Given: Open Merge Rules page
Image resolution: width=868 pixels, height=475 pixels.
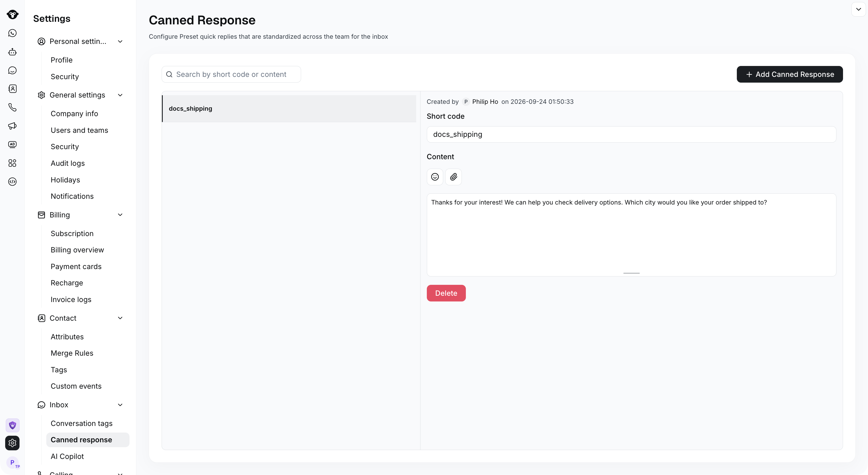Looking at the screenshot, I should [72, 353].
